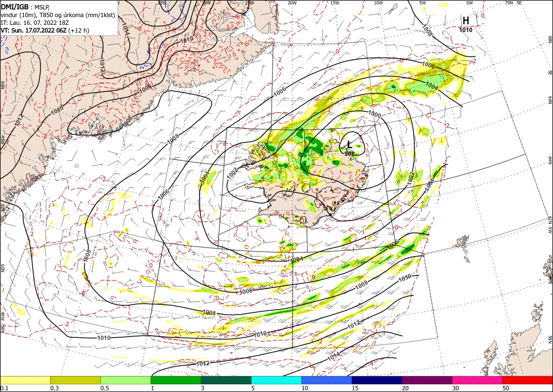The height and width of the screenshot is (392, 553).
Task: Click the legend value "15"
Action: click(x=355, y=388)
